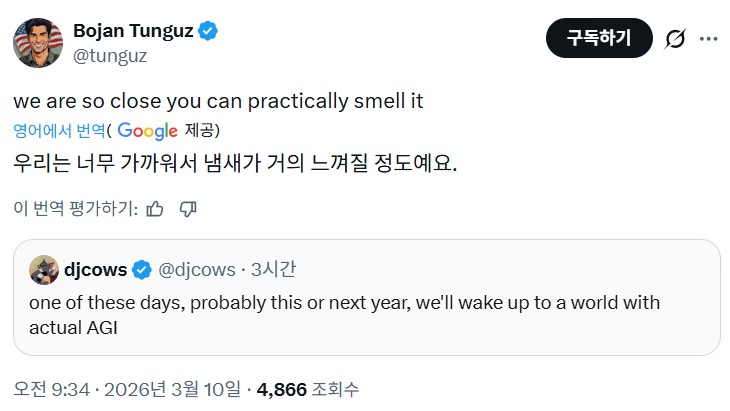Screen dimensions: 730x411
Task: Click the @djcows handle in quote
Action: [197, 269]
